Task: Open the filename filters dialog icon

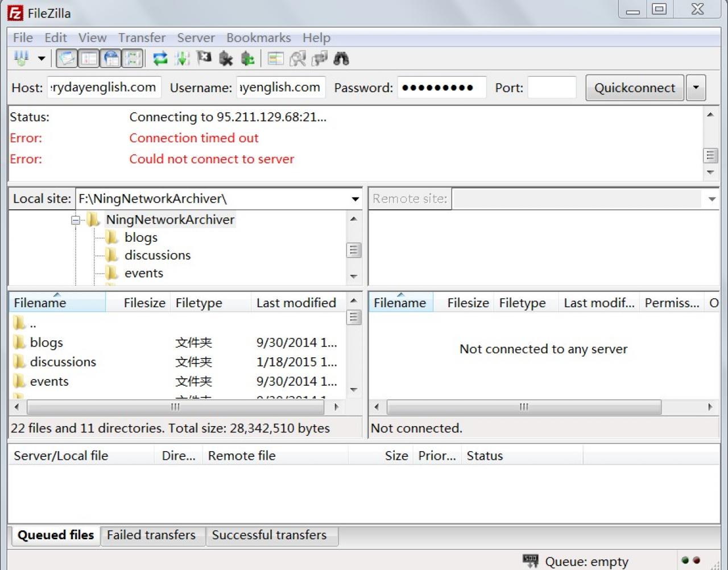Action: point(276,58)
